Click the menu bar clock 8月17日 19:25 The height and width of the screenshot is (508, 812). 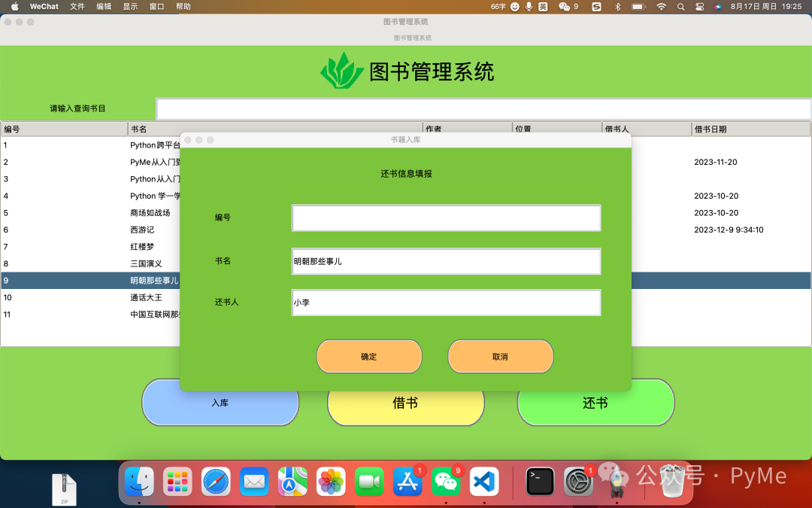766,6
